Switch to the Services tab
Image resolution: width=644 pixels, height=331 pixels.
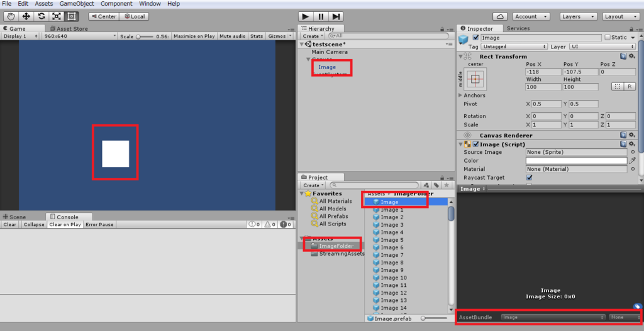(x=518, y=28)
